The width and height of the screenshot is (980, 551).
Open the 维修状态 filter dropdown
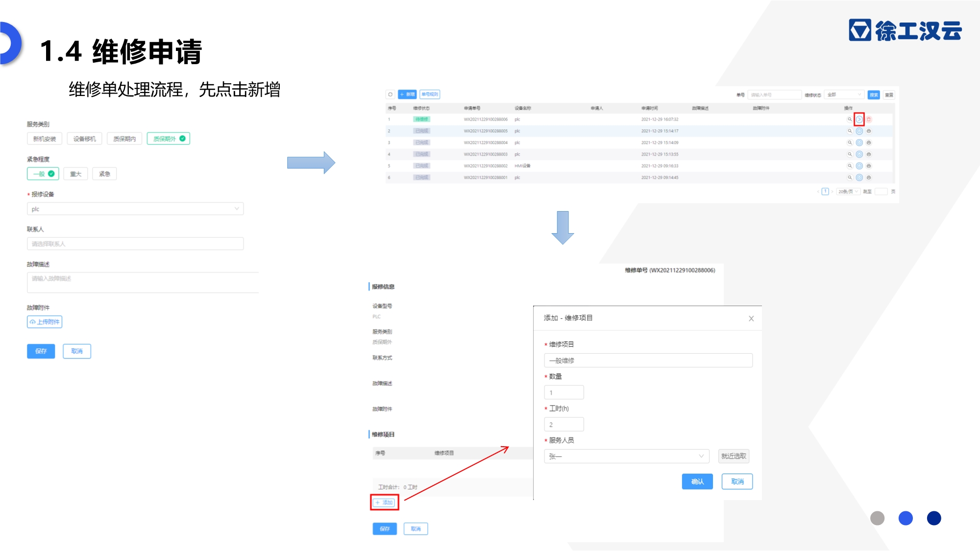point(844,95)
